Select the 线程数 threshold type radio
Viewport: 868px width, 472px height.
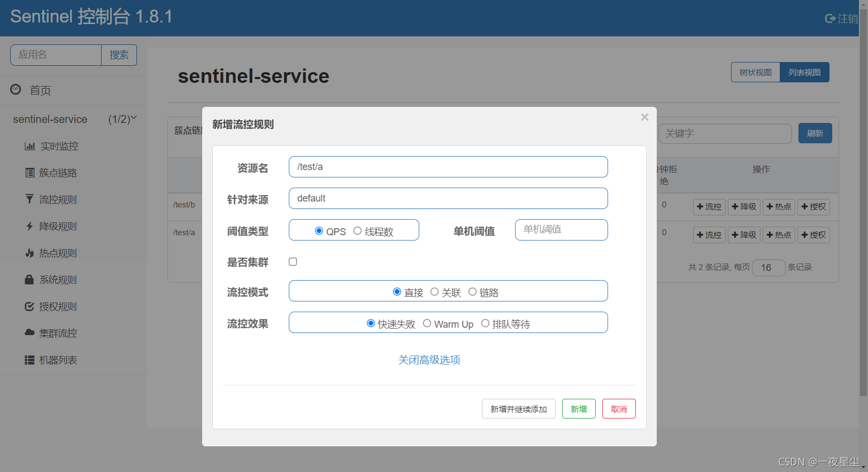coord(357,231)
